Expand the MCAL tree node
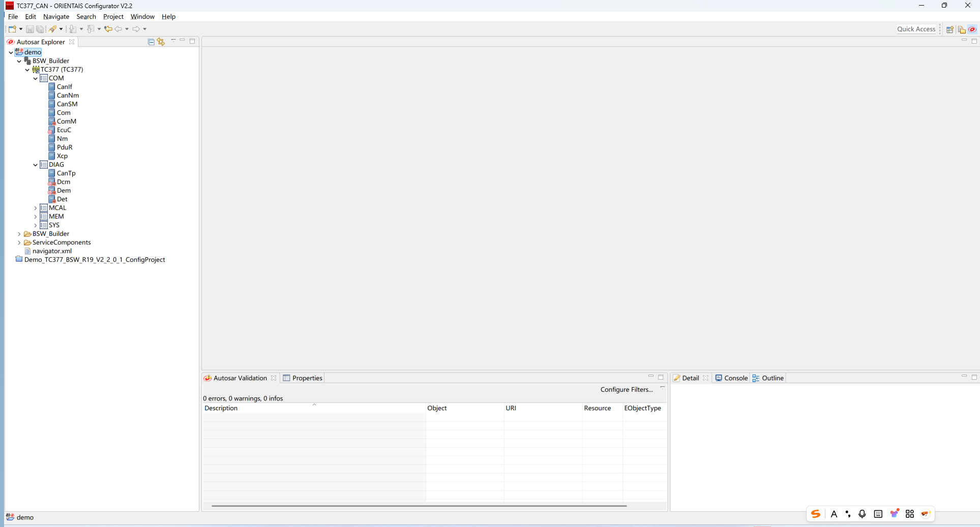The width and height of the screenshot is (980, 527). click(36, 208)
